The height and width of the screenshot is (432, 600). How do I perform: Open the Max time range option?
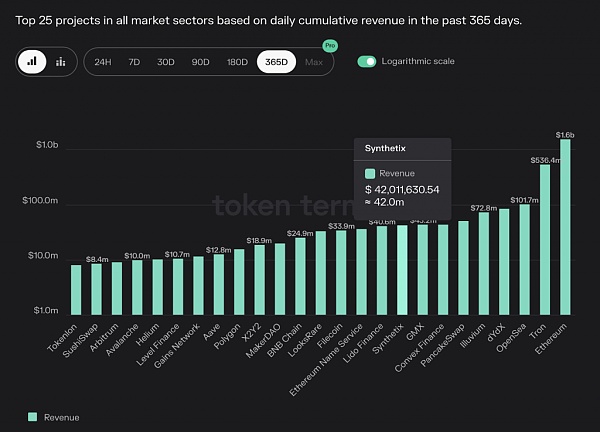314,62
